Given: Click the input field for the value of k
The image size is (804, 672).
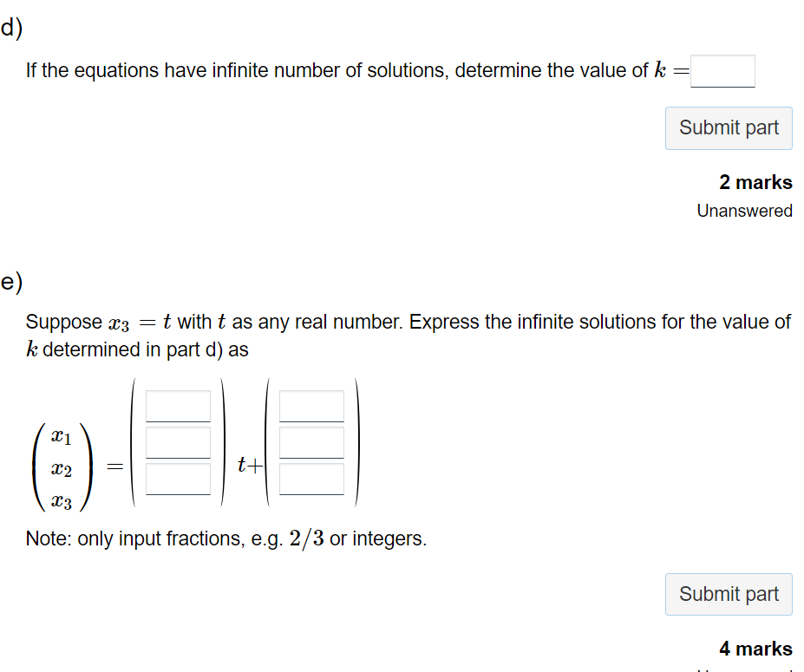Looking at the screenshot, I should (722, 70).
